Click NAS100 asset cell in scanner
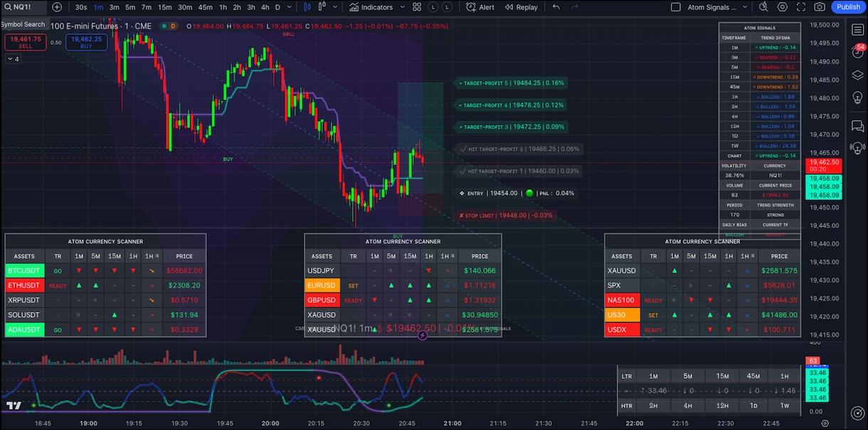868x430 pixels. coord(621,300)
